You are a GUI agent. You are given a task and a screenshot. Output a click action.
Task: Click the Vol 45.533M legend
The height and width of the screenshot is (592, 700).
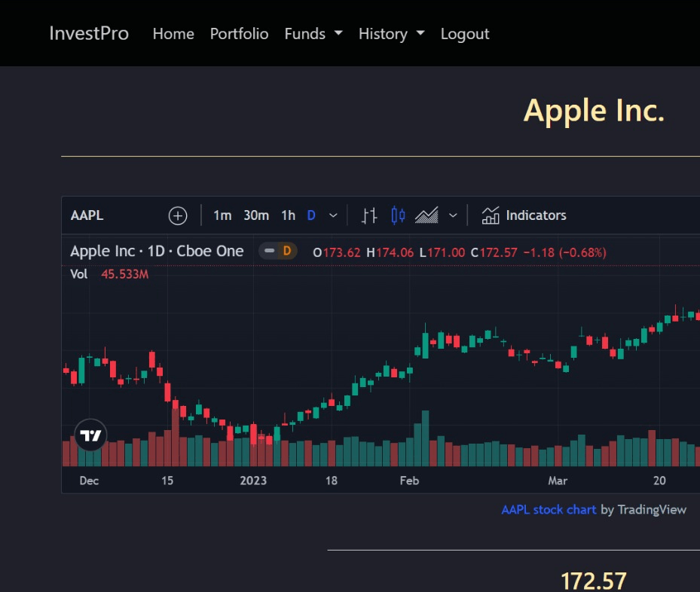(x=109, y=274)
